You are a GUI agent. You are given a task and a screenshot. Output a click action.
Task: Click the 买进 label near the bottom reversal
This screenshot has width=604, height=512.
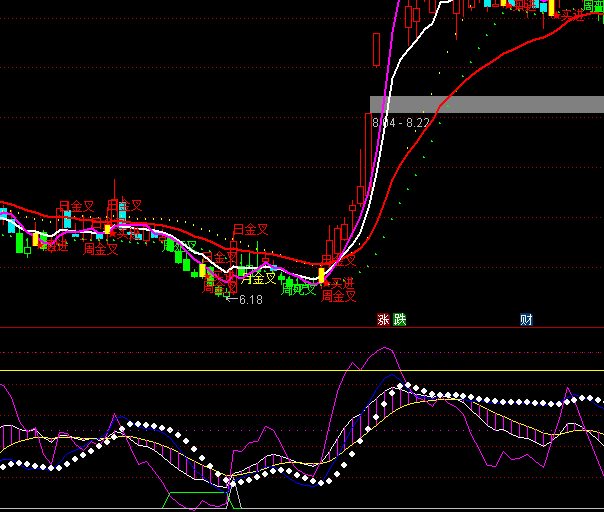[x=343, y=284]
